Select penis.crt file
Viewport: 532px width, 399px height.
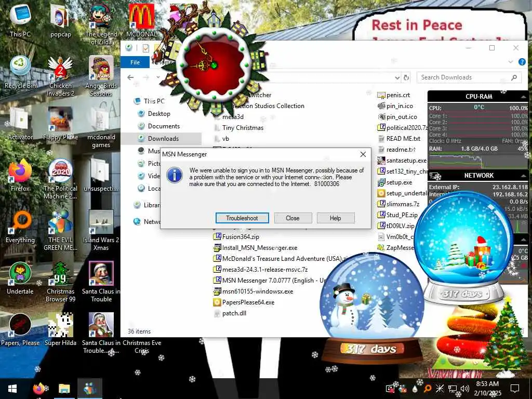point(394,96)
